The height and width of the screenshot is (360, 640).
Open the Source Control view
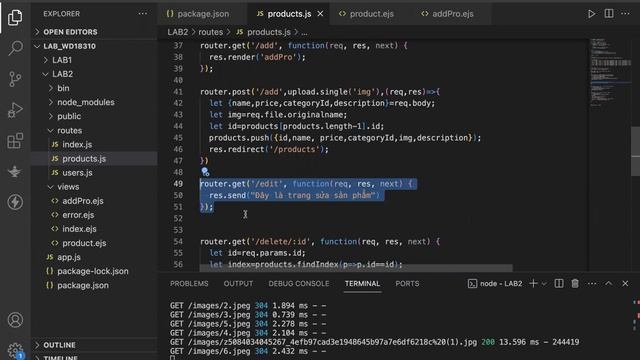coord(15,79)
